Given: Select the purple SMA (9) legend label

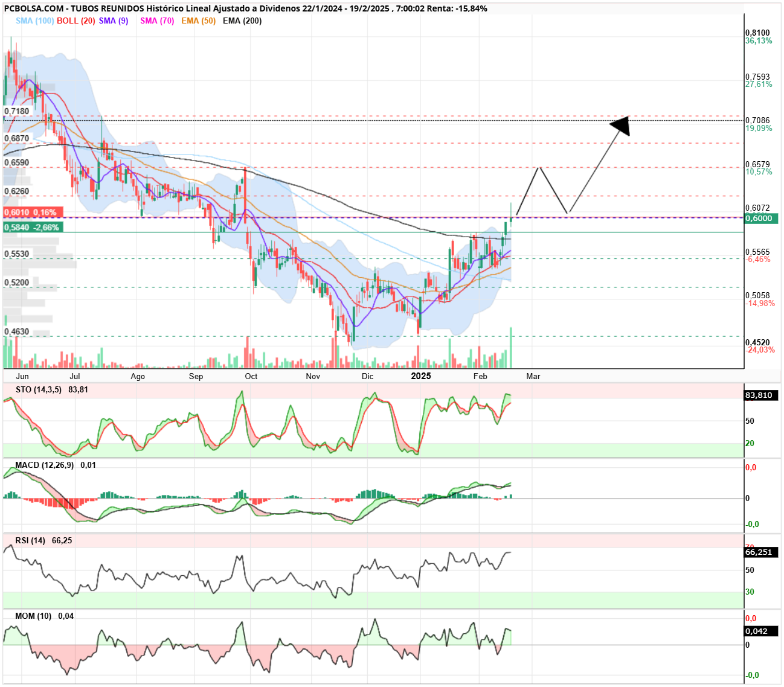Looking at the screenshot, I should 114,21.
